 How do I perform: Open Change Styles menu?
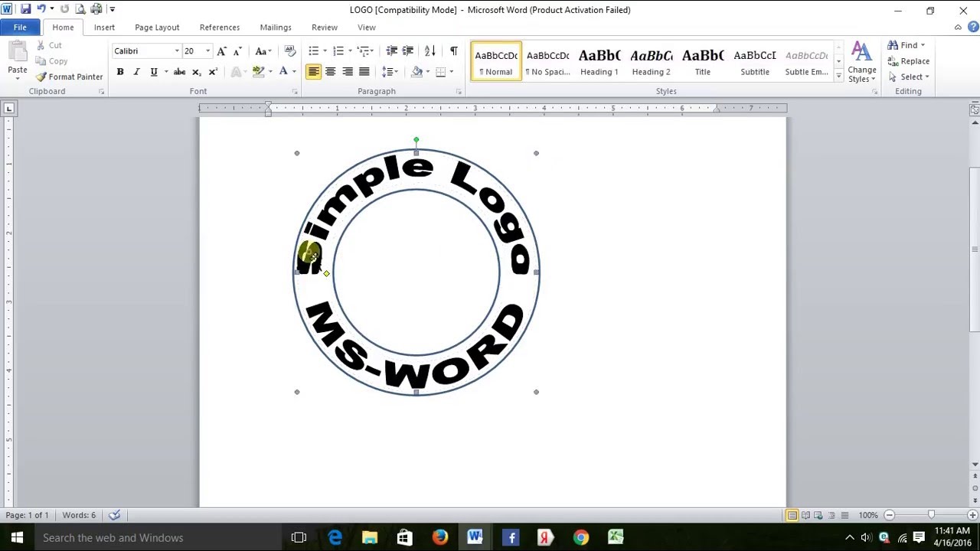[x=862, y=63]
